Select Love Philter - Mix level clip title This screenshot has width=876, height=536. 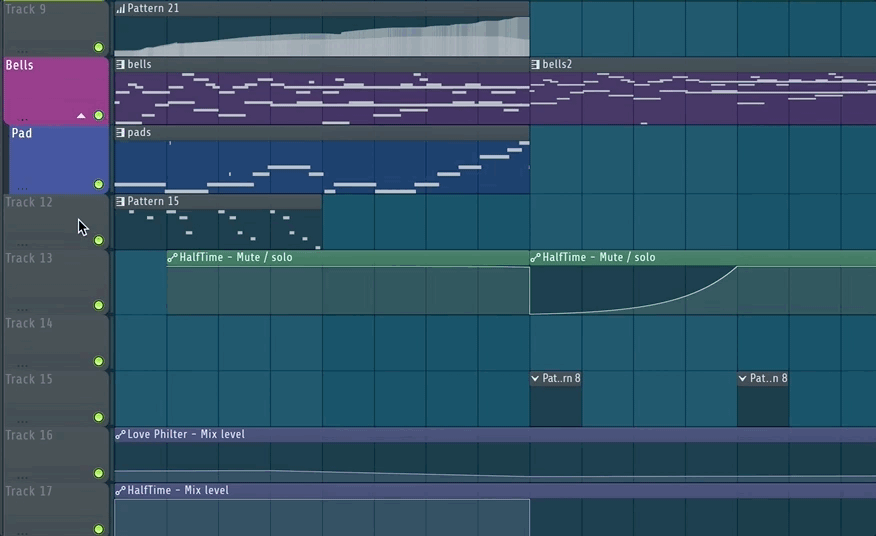click(186, 434)
